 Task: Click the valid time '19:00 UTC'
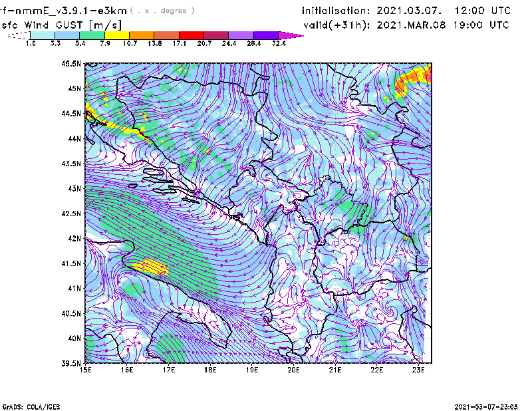tap(481, 25)
